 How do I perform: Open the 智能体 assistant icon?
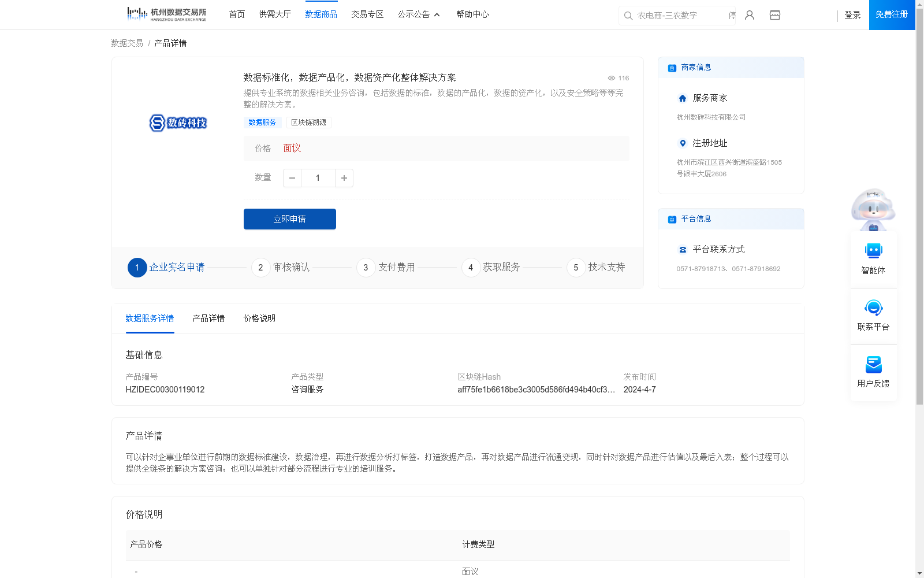(x=873, y=251)
